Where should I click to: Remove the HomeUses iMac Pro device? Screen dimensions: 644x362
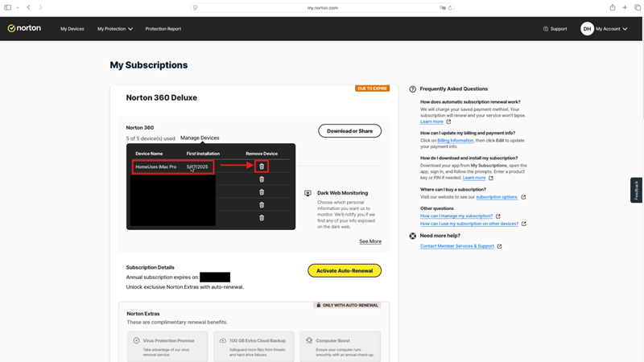pos(262,167)
